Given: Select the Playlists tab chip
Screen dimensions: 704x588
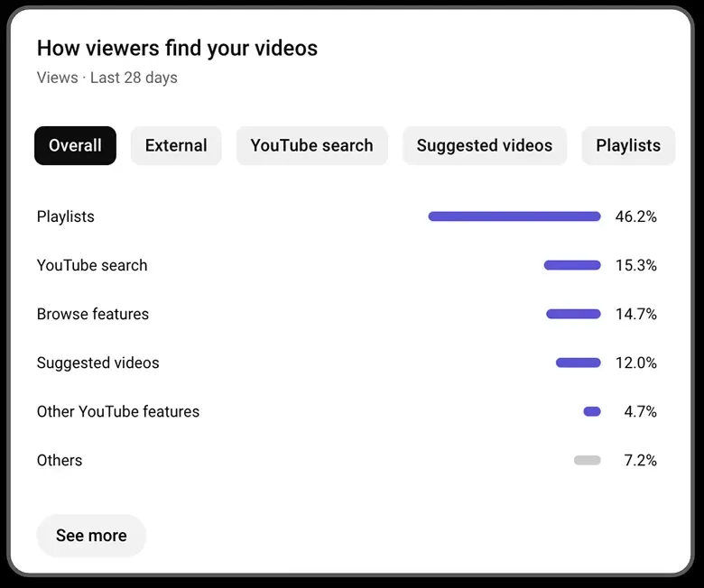Looking at the screenshot, I should coord(628,146).
